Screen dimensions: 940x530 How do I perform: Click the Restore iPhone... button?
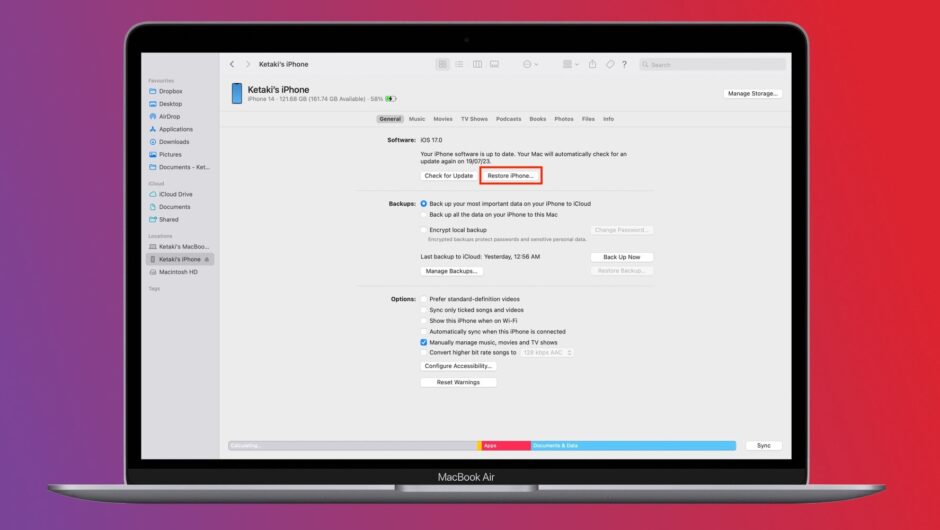[x=510, y=176]
